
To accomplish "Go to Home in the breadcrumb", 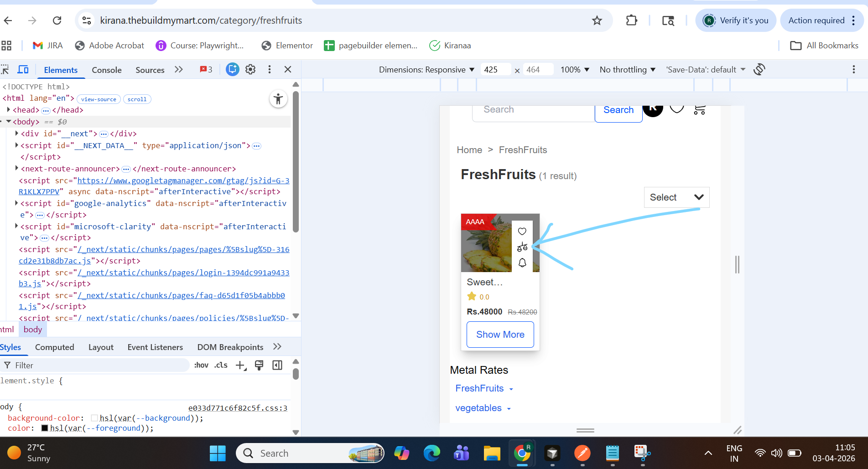I will tap(469, 150).
